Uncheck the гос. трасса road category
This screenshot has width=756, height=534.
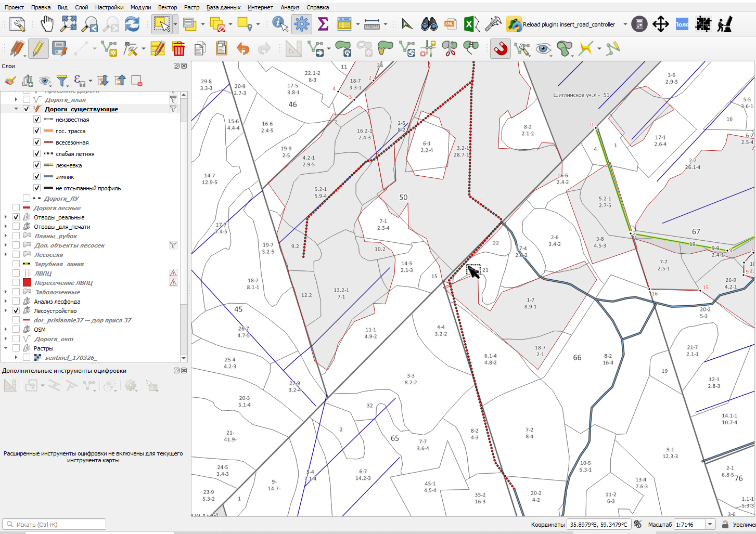[37, 131]
